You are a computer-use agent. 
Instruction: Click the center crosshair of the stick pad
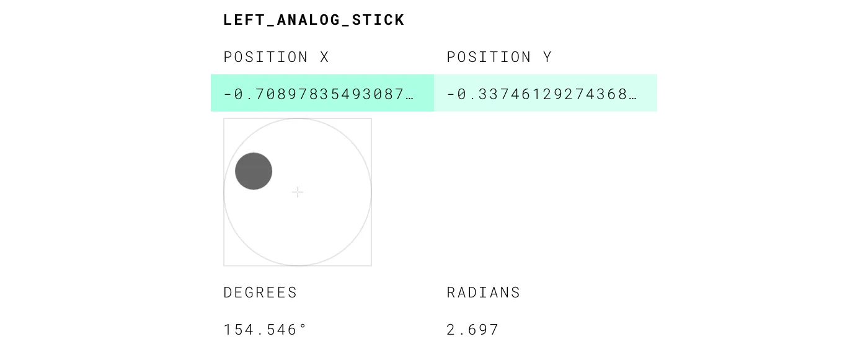(298, 192)
